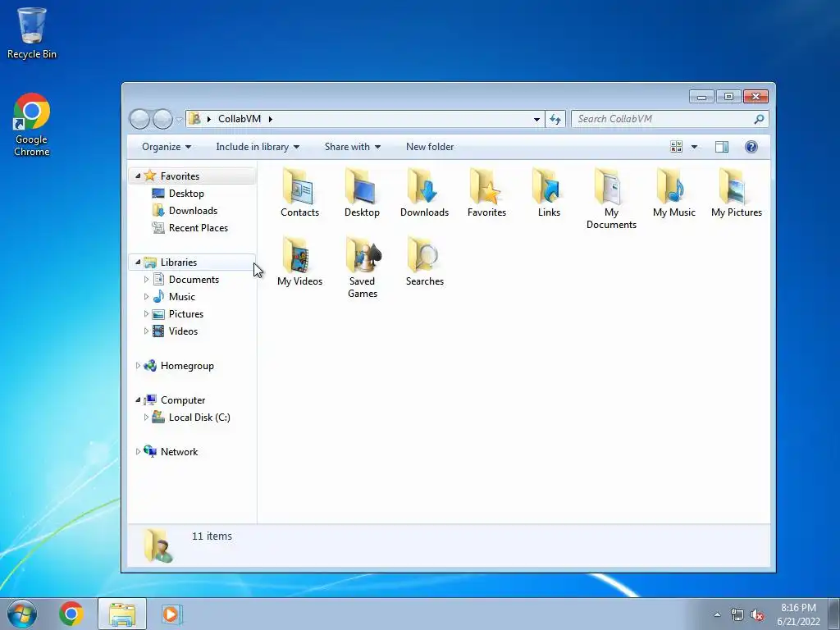This screenshot has width=840, height=630.
Task: Click the Refresh button beside address bar
Action: (555, 119)
